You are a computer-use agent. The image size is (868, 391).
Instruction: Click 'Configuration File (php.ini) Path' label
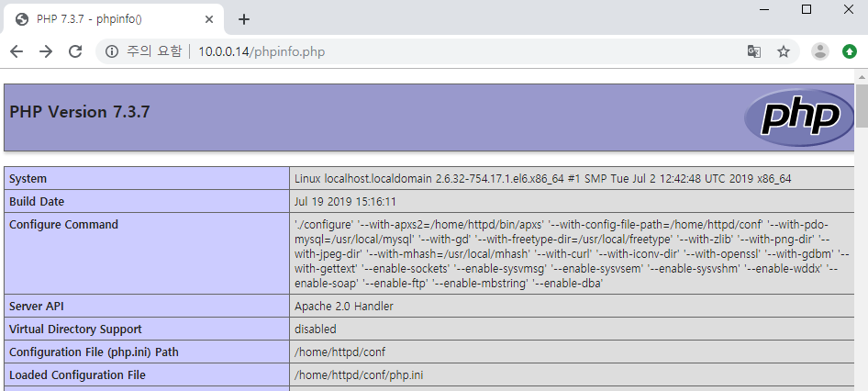pos(94,352)
